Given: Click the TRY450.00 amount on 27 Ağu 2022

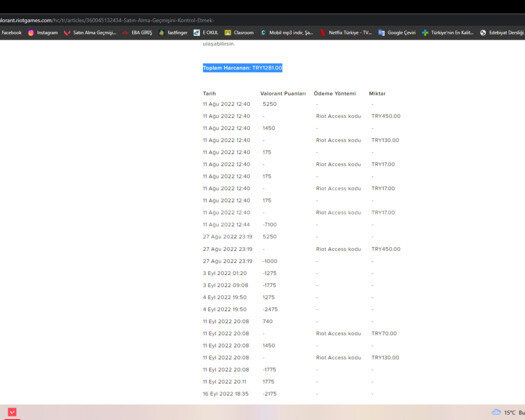Looking at the screenshot, I should point(386,249).
